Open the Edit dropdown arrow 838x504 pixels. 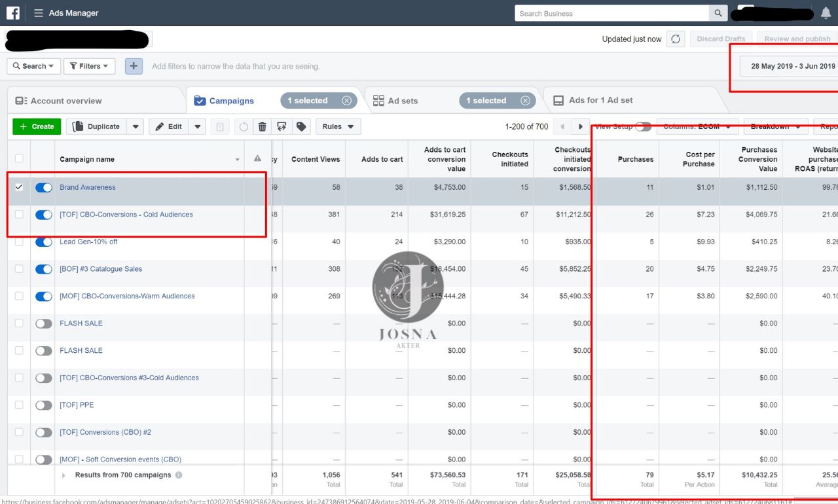pos(198,127)
